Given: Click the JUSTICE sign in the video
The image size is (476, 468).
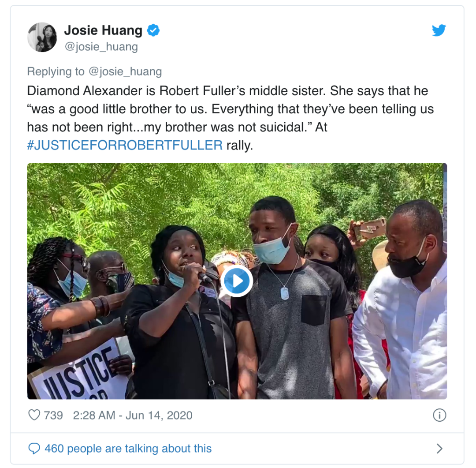Looking at the screenshot, I should click(x=75, y=373).
